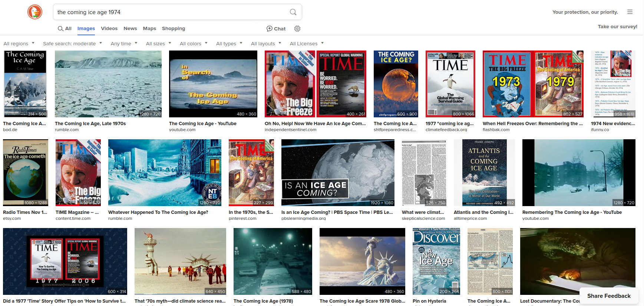Viewport: 644px width, 306px height.
Task: Open the hamburger menu icon
Action: point(630,12)
